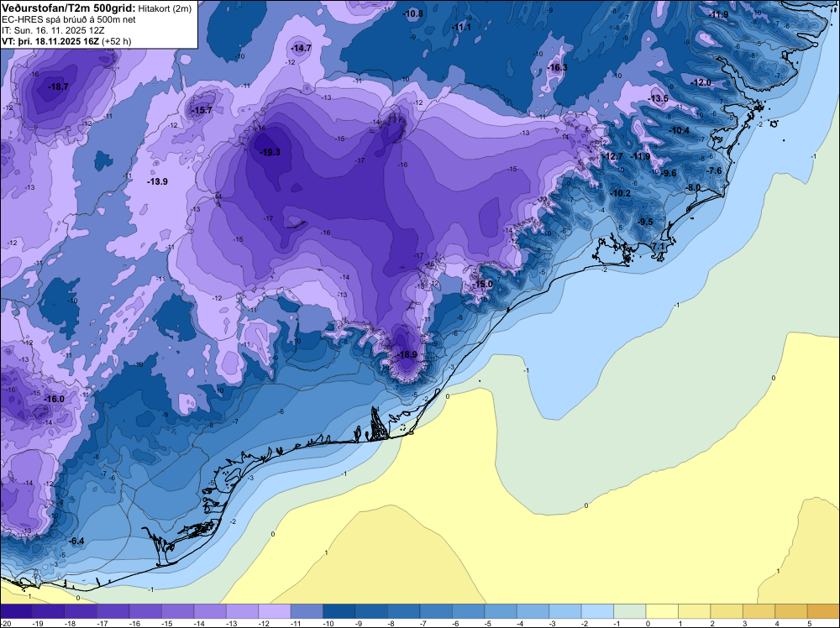Click the -19.3 minimum temperature label

(270, 153)
